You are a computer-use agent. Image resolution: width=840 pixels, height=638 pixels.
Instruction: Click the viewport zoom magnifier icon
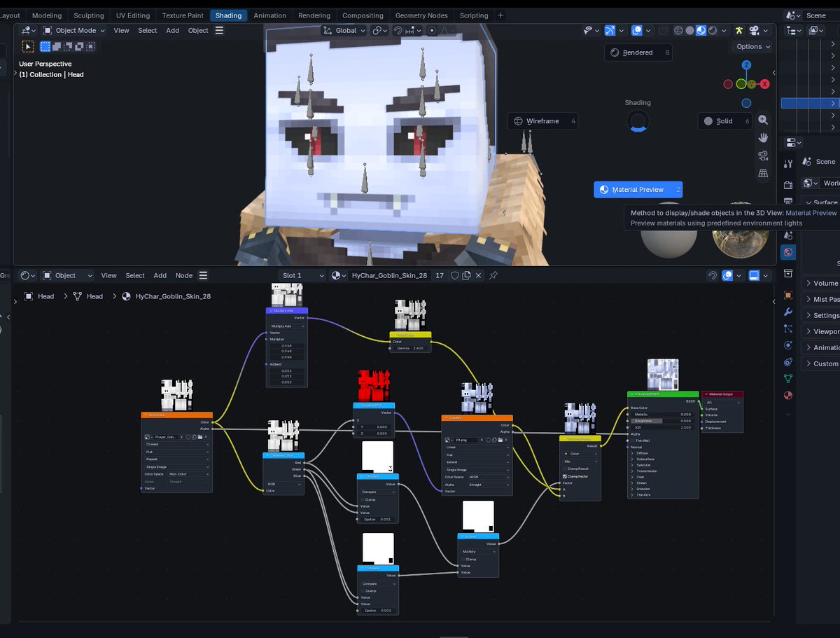(x=764, y=120)
